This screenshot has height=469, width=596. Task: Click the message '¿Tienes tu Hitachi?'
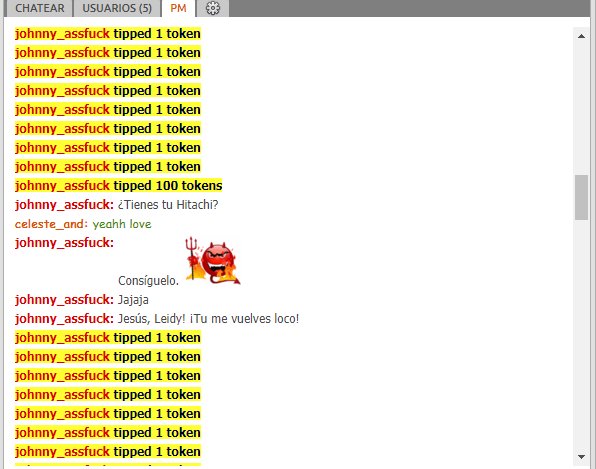point(168,205)
